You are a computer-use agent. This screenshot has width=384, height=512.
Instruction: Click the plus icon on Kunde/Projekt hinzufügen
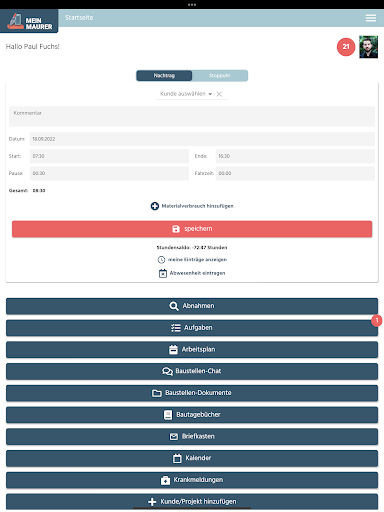[152, 502]
